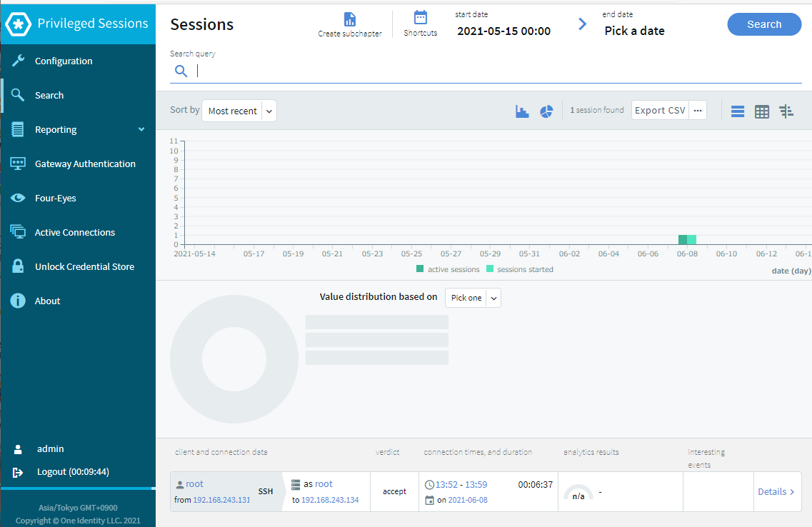This screenshot has height=527, width=812.
Task: Click the 'as root' server username link
Action: point(324,484)
